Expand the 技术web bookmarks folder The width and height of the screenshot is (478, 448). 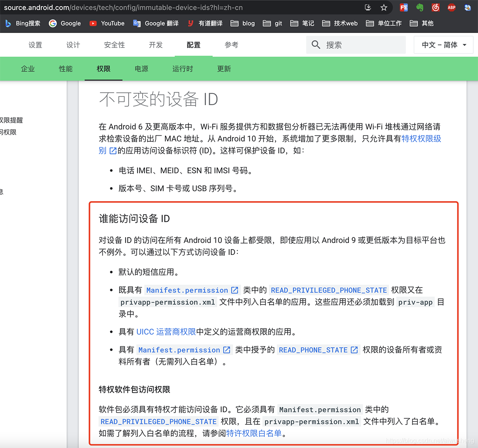[340, 23]
